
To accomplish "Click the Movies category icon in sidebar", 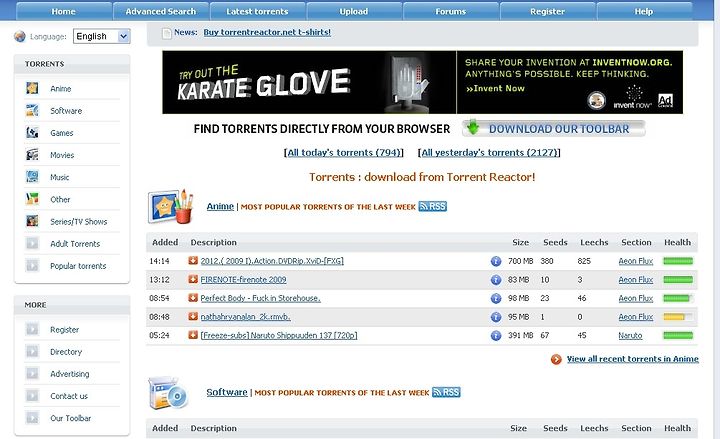I will 32,155.
